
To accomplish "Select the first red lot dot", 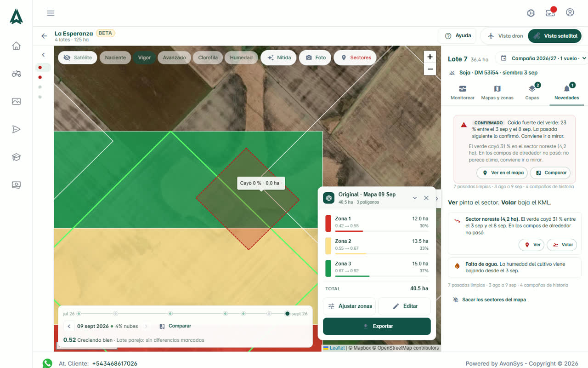I will [x=40, y=68].
